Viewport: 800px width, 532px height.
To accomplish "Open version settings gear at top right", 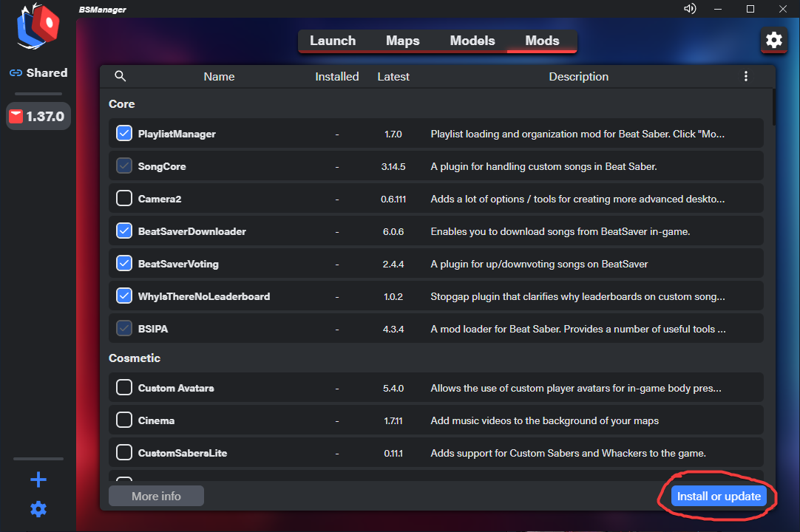I will pos(773,40).
